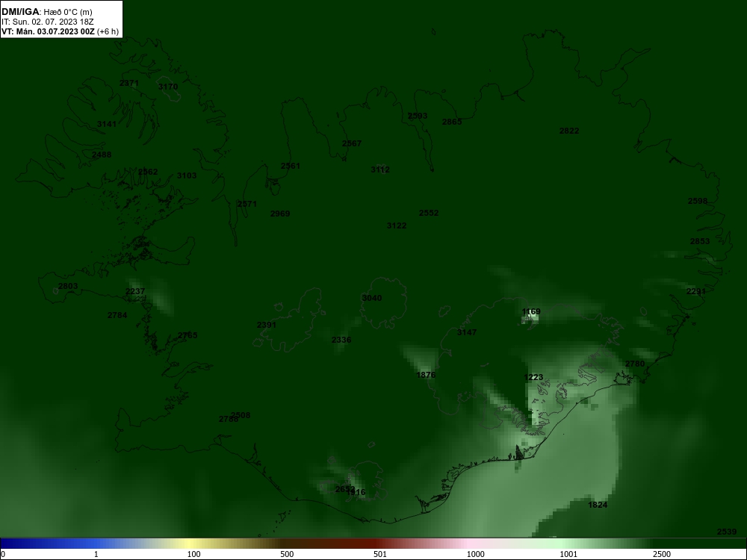
Task: Click the 3147 height label
Action: [466, 332]
